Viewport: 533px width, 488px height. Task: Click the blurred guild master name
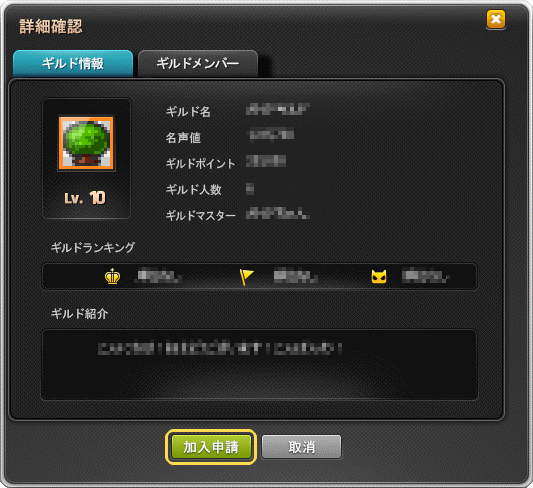pyautogui.click(x=277, y=213)
